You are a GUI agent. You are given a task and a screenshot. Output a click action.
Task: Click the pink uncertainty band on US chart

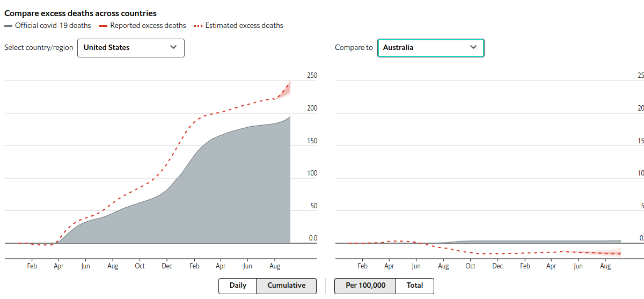click(287, 91)
